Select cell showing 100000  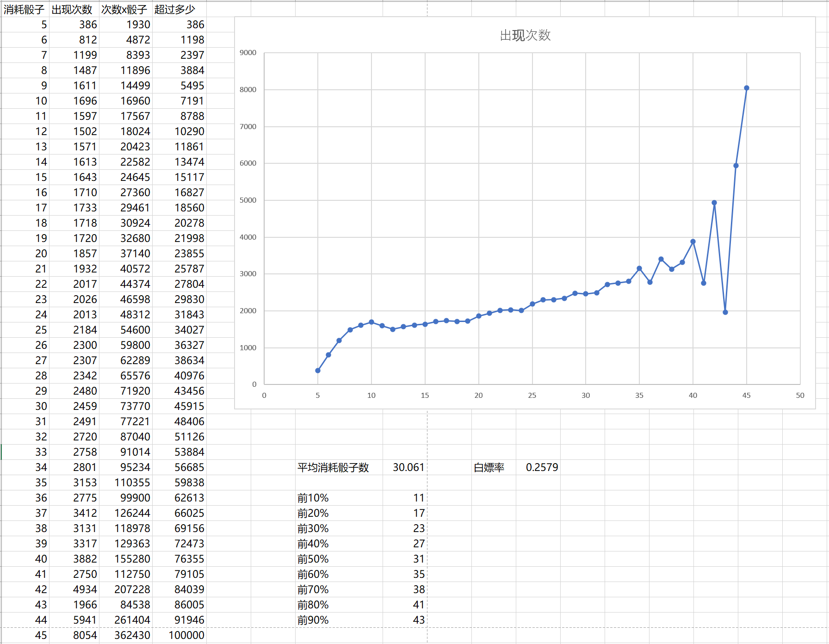179,635
